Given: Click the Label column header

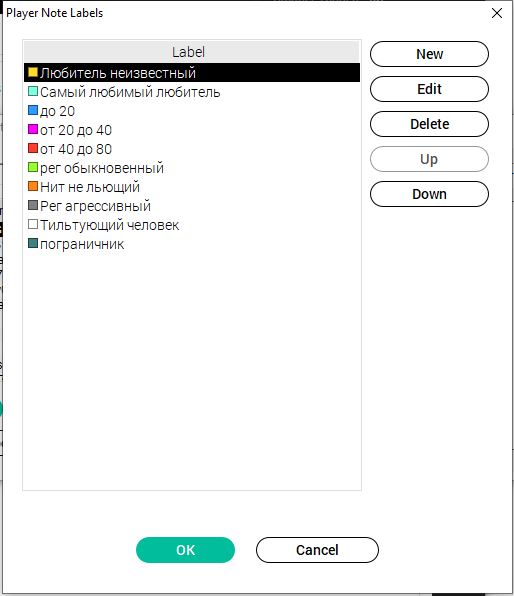Looking at the screenshot, I should (x=192, y=52).
